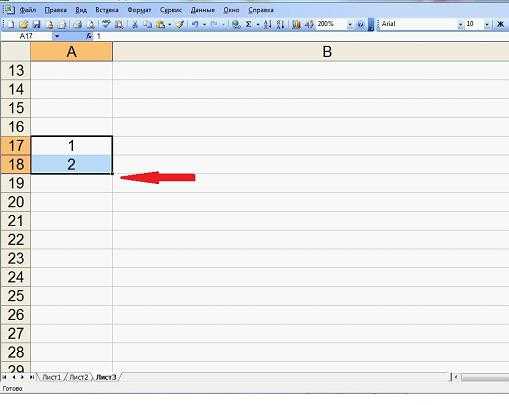Save the workbook with the floppy icon
This screenshot has height=405, width=509.
[x=36, y=24]
